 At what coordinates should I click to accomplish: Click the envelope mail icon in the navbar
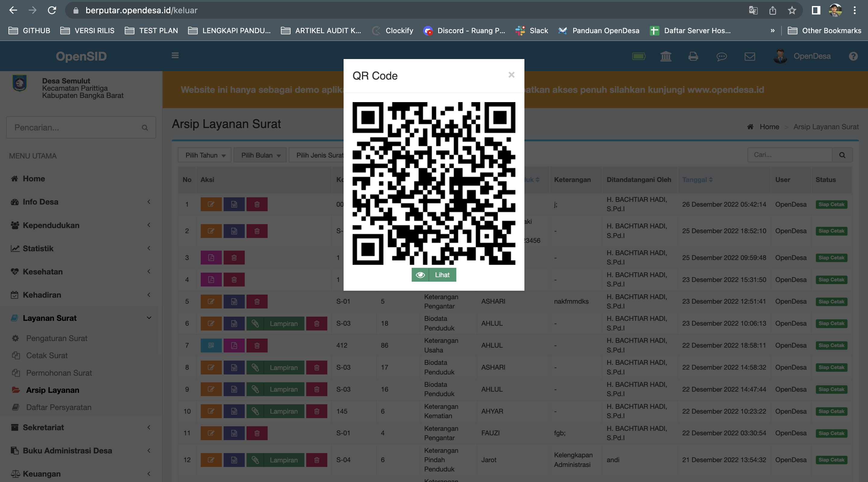(x=749, y=56)
